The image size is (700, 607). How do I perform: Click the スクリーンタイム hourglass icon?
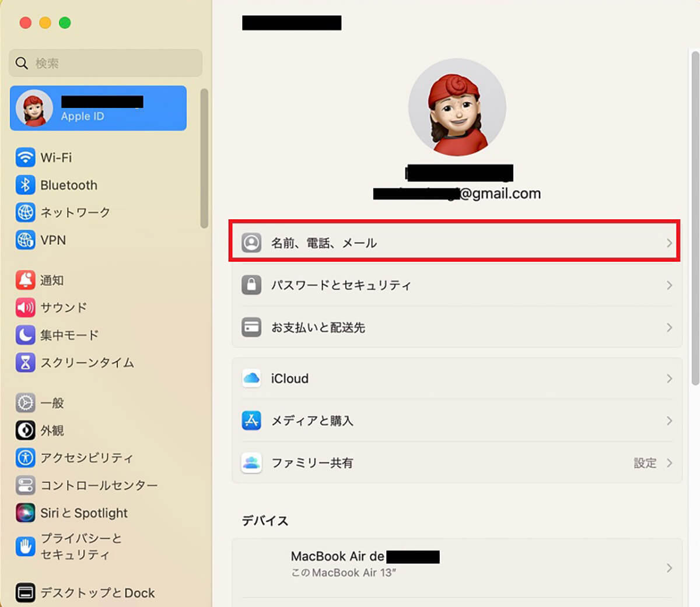[x=25, y=362]
